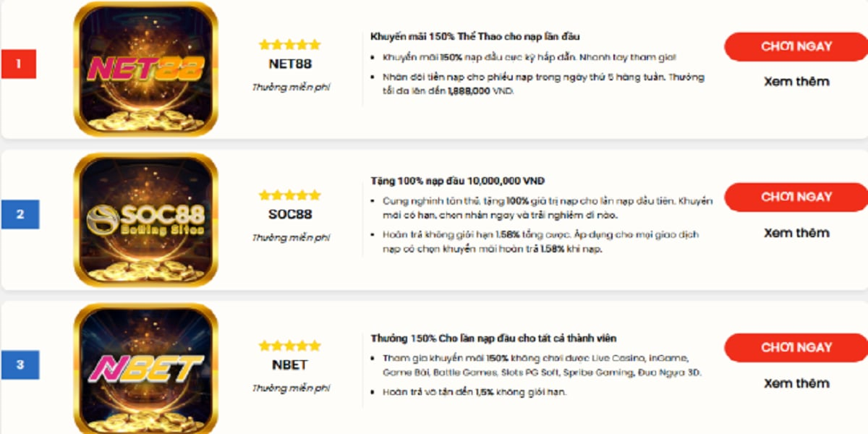This screenshot has width=868, height=434.
Task: Click the NET88 logo icon
Action: [x=145, y=69]
